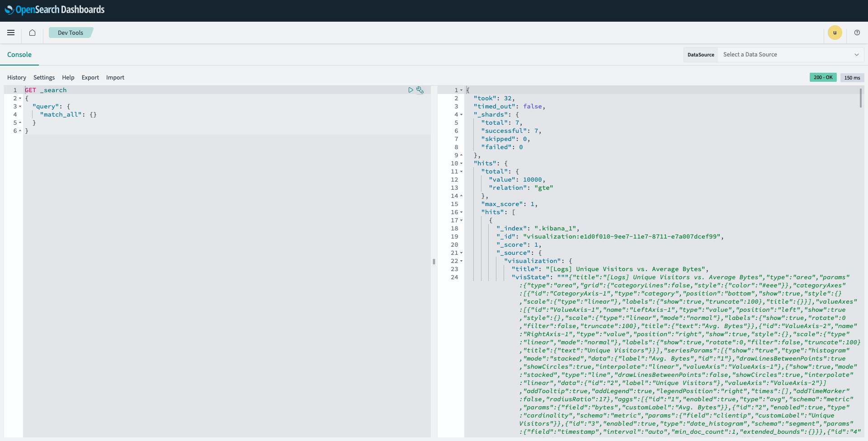Open the Export menu item
The width and height of the screenshot is (868, 441).
point(90,77)
